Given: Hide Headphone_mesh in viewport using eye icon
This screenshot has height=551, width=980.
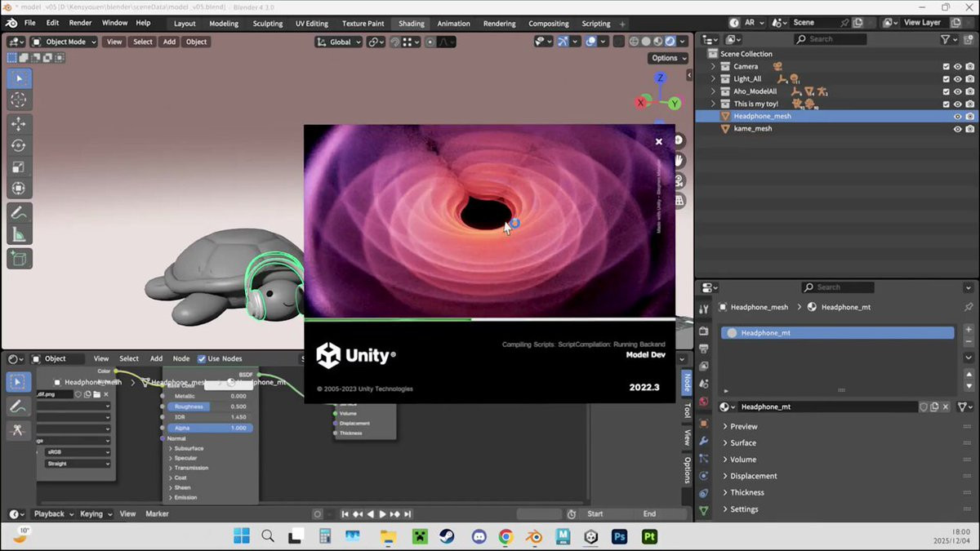Looking at the screenshot, I should click(x=957, y=117).
